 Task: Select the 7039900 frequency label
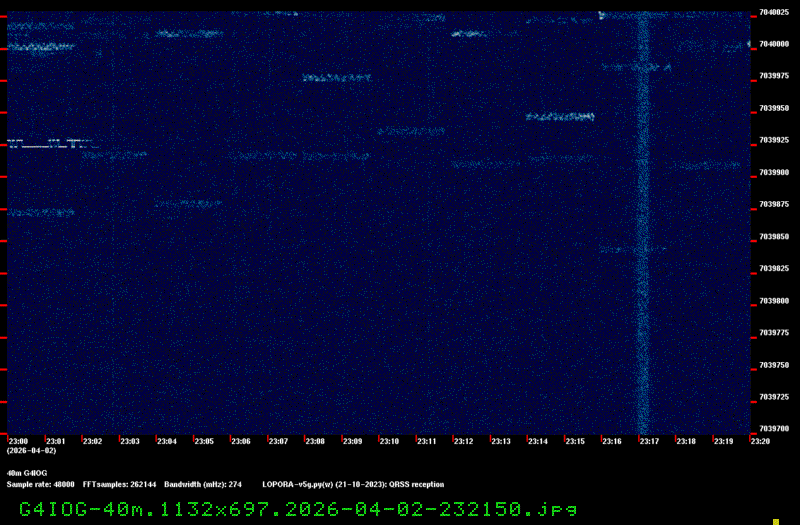pyautogui.click(x=774, y=172)
